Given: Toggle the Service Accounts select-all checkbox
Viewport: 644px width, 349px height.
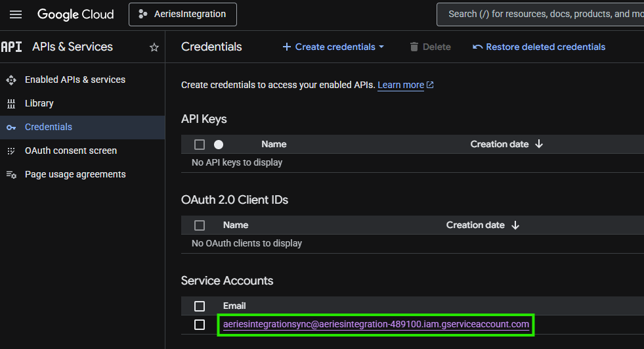Looking at the screenshot, I should [x=200, y=306].
